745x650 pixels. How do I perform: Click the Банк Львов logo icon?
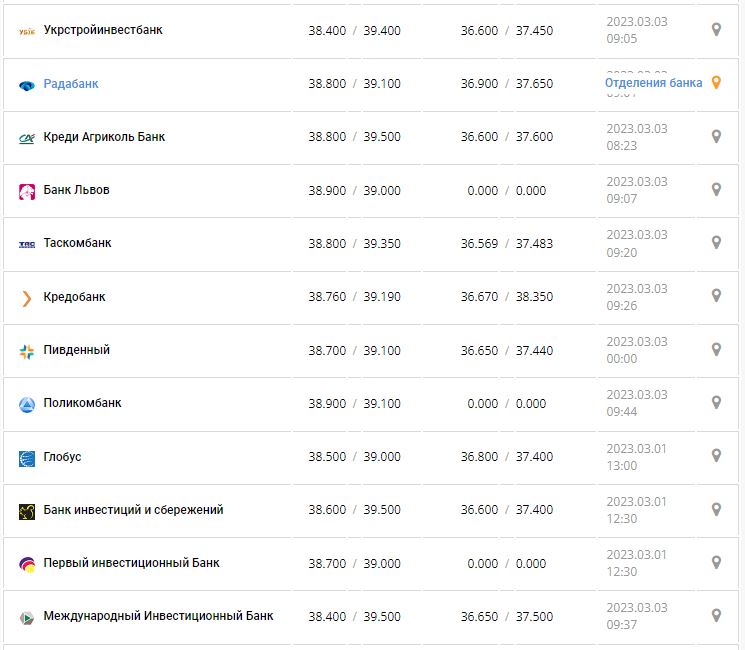pyautogui.click(x=27, y=191)
